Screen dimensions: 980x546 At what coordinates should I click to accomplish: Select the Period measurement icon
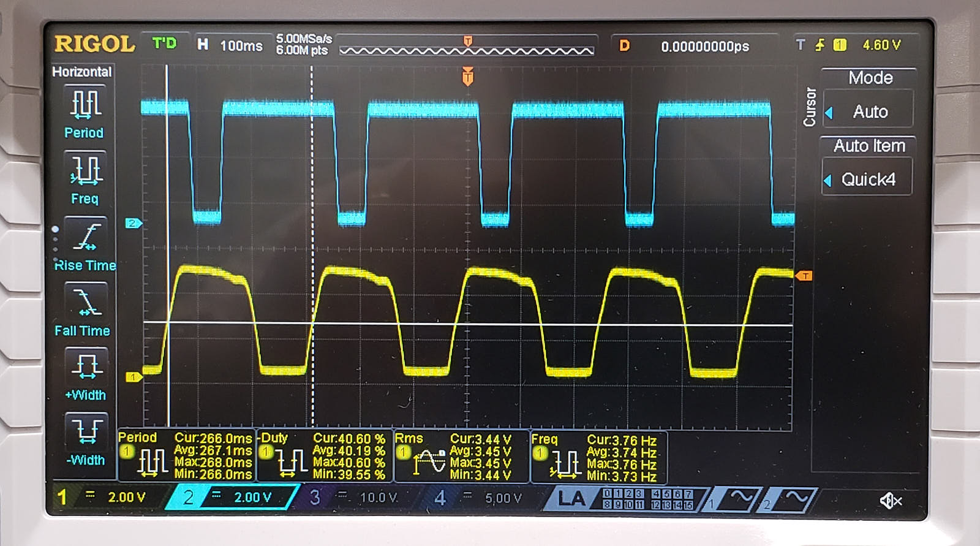85,104
